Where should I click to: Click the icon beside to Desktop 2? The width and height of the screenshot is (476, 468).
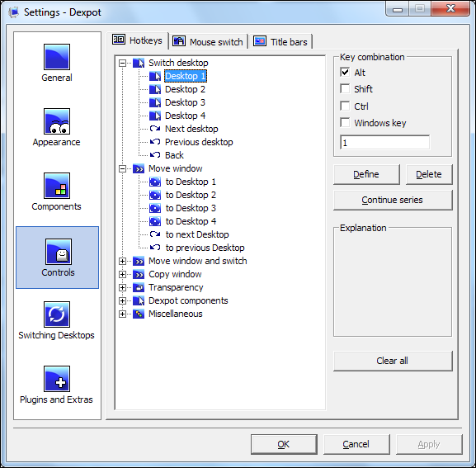pos(155,195)
